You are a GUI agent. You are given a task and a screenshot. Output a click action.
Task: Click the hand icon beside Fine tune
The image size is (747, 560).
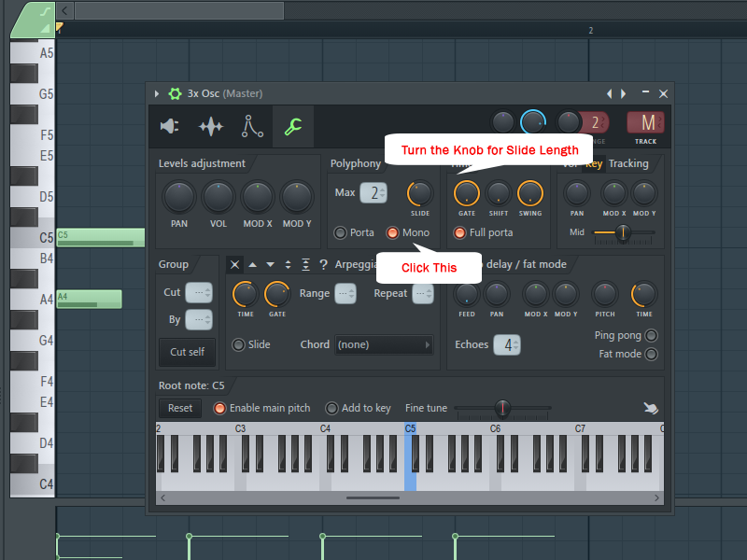point(651,408)
